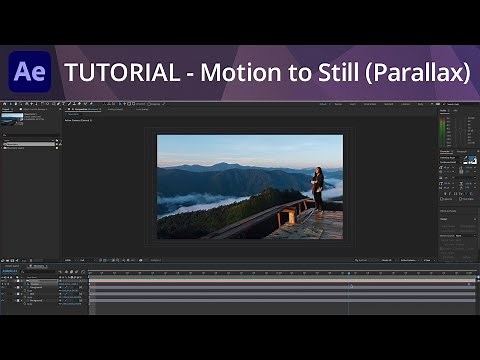Open the font family dropdown in the Character panel
The height and width of the screenshot is (360, 480).
[451, 157]
